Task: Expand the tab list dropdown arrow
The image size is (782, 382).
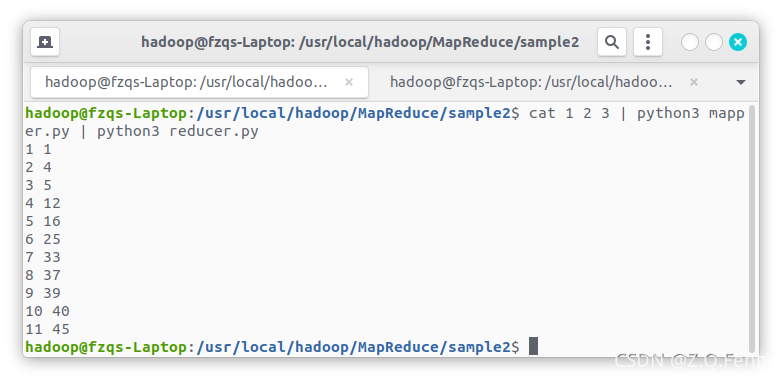Action: 741,82
